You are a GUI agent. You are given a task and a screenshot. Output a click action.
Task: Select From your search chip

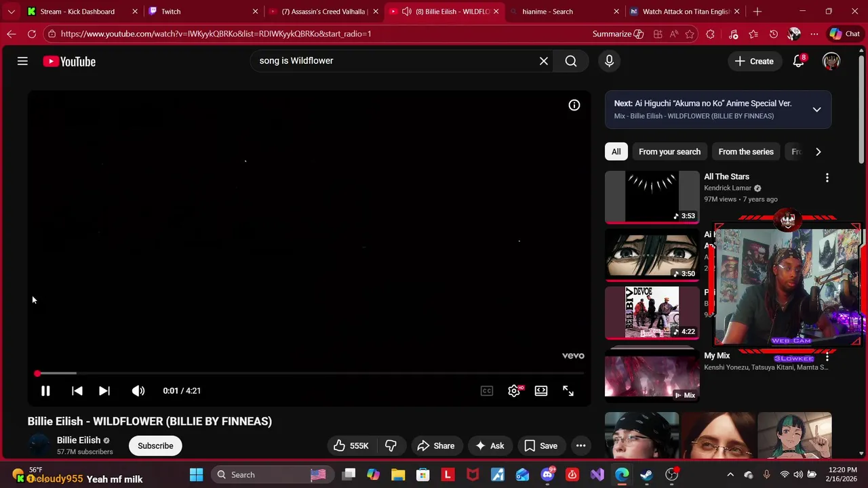pyautogui.click(x=669, y=152)
